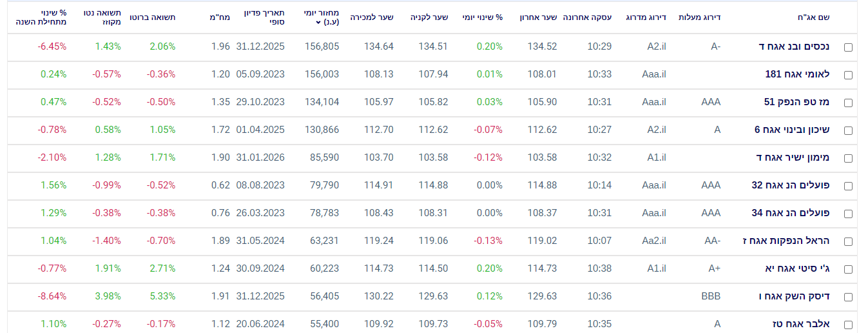Image resolution: width=868 pixels, height=333 pixels.
Task: Click the מח"מ column header
Action: click(220, 17)
